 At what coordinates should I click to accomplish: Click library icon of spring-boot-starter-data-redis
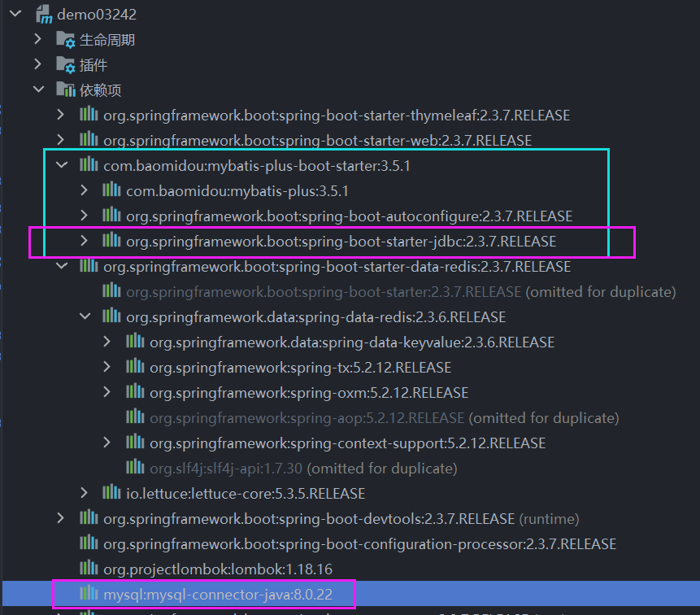tap(89, 265)
